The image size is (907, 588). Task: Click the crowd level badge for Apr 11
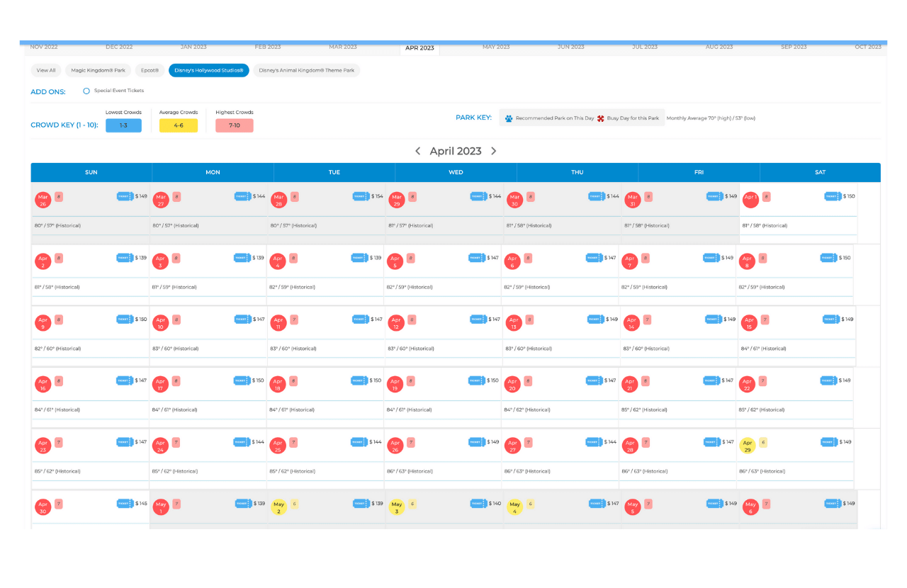click(x=294, y=320)
